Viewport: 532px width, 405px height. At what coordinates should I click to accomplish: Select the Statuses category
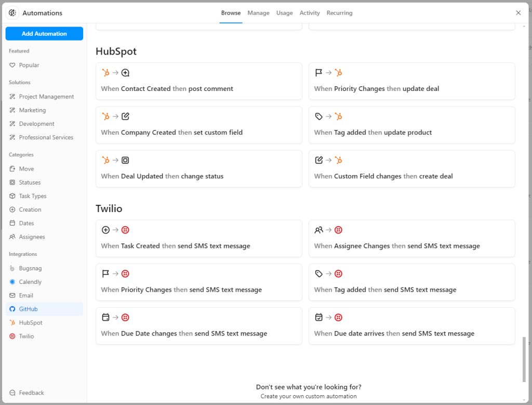click(x=44, y=182)
